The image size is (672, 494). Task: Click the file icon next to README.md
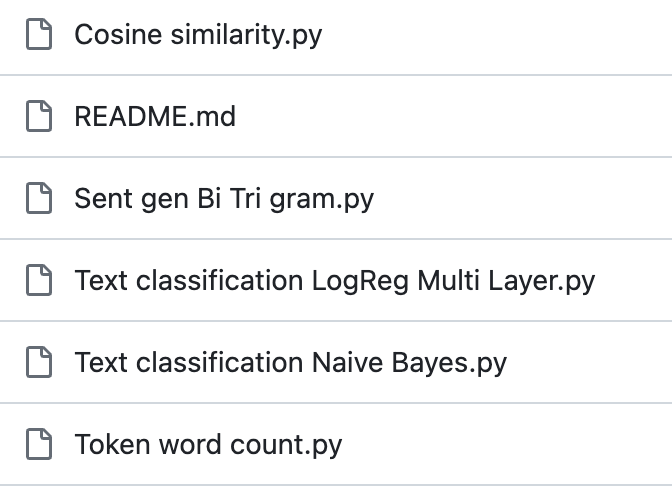coord(39,116)
